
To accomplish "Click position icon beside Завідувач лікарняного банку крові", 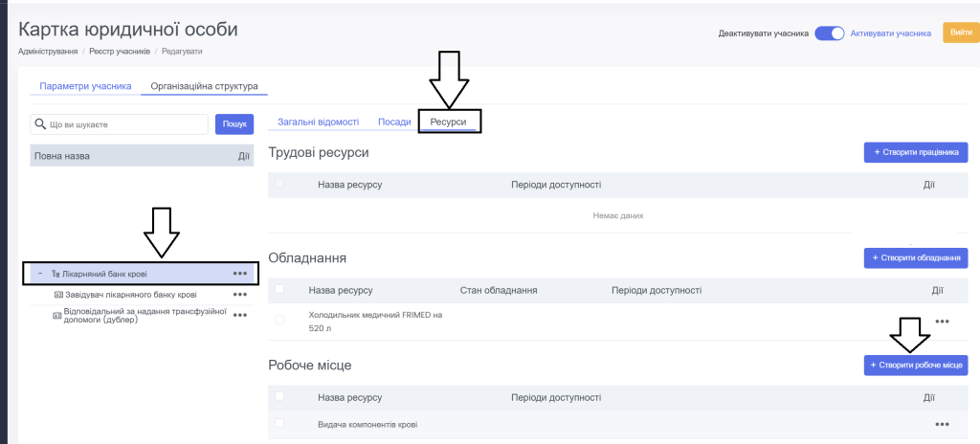I will (57, 295).
